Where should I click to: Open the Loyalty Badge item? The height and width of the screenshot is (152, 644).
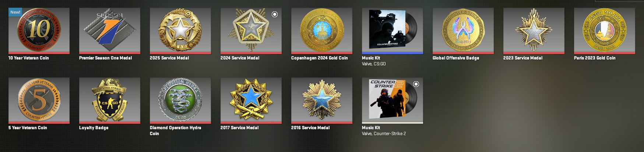coord(110,101)
